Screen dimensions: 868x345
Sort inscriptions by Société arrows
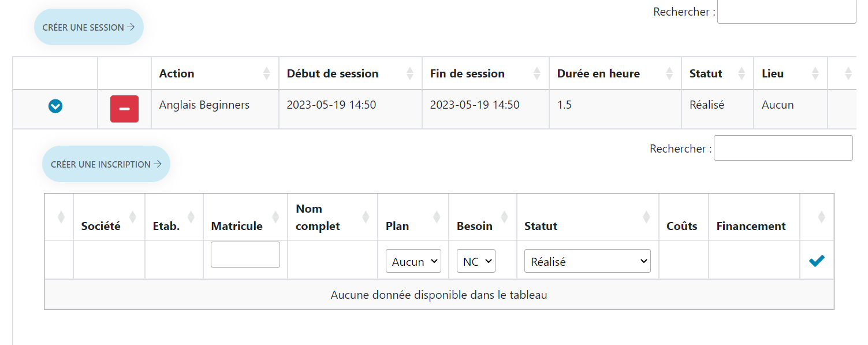(133, 217)
